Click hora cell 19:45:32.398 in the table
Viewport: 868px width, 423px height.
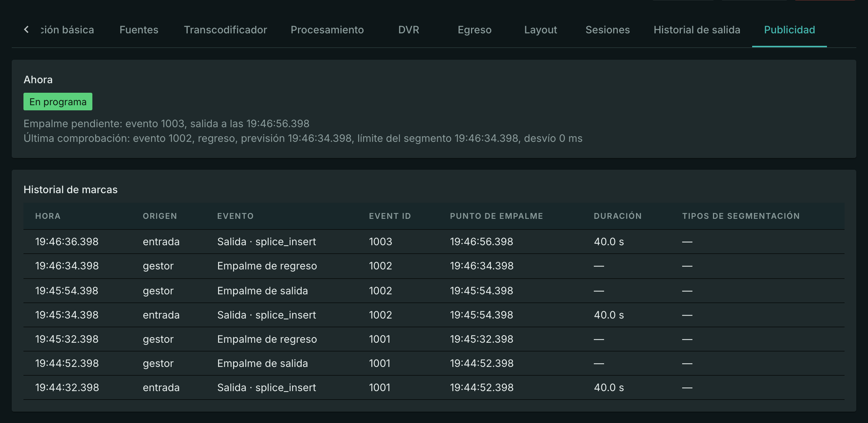click(67, 339)
